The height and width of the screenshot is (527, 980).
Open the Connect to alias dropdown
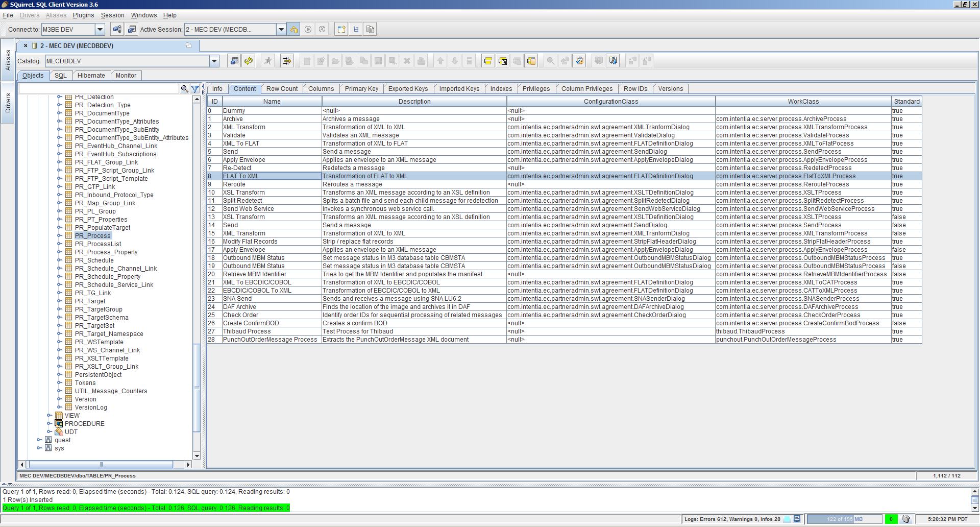(100, 29)
